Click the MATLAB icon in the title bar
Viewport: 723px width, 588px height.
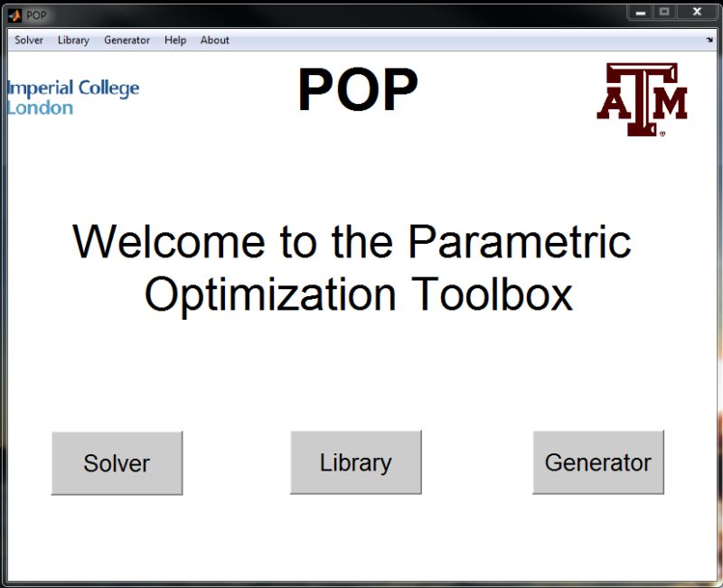coord(13,14)
